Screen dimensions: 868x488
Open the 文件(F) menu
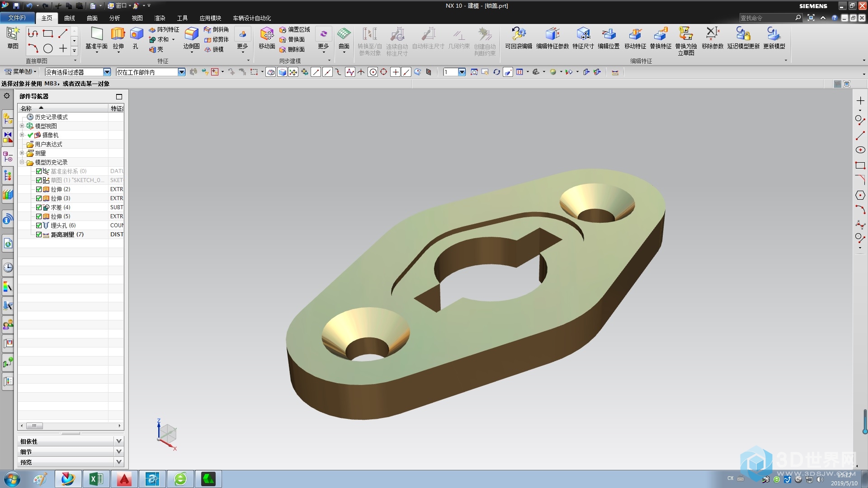point(17,18)
